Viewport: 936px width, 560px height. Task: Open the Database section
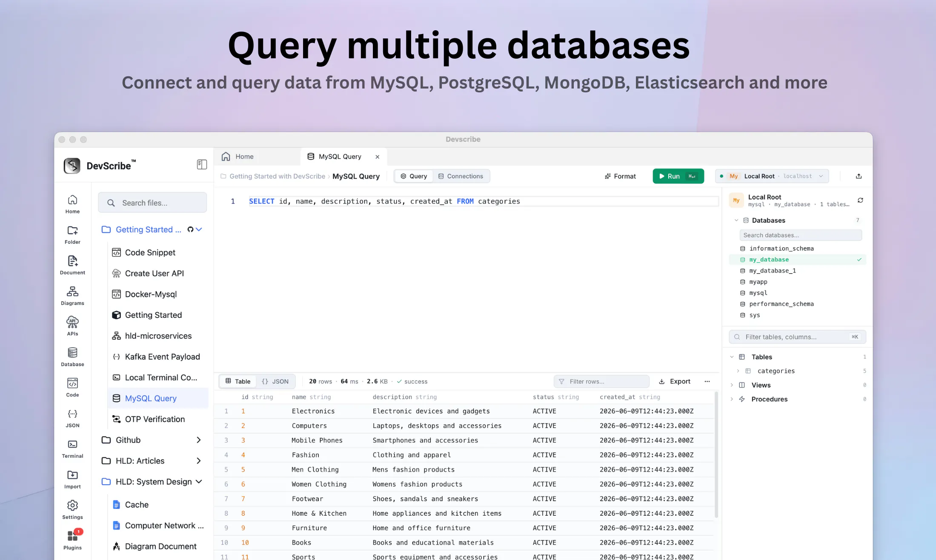tap(72, 357)
